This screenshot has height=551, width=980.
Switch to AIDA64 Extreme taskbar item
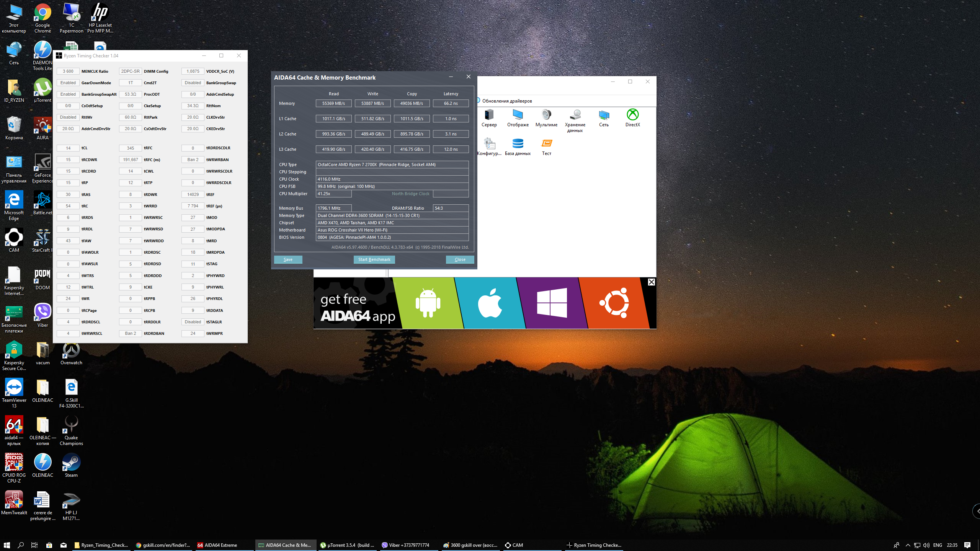(x=221, y=545)
